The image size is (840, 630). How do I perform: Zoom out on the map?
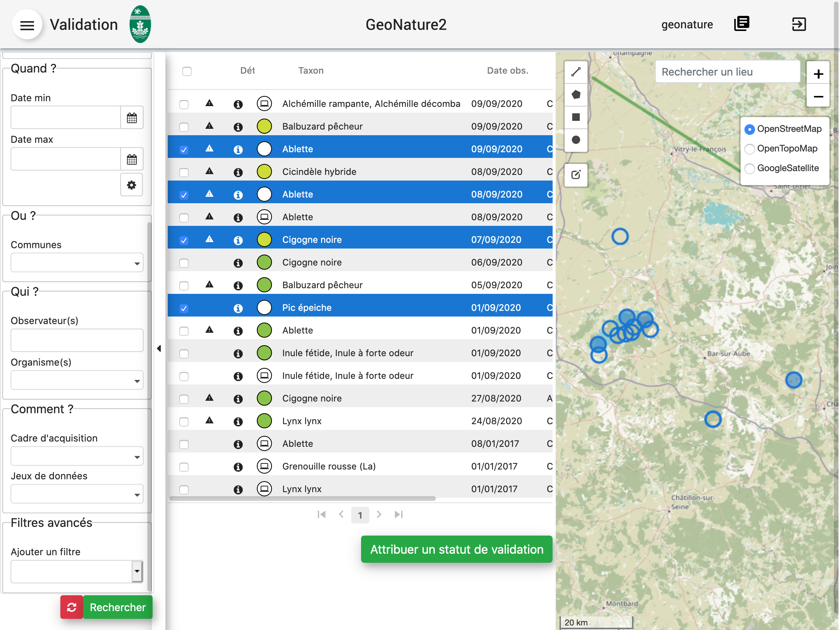[818, 96]
